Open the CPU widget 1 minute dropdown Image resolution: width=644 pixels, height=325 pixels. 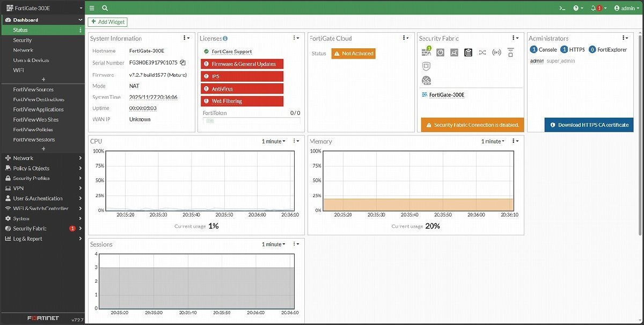coord(273,141)
